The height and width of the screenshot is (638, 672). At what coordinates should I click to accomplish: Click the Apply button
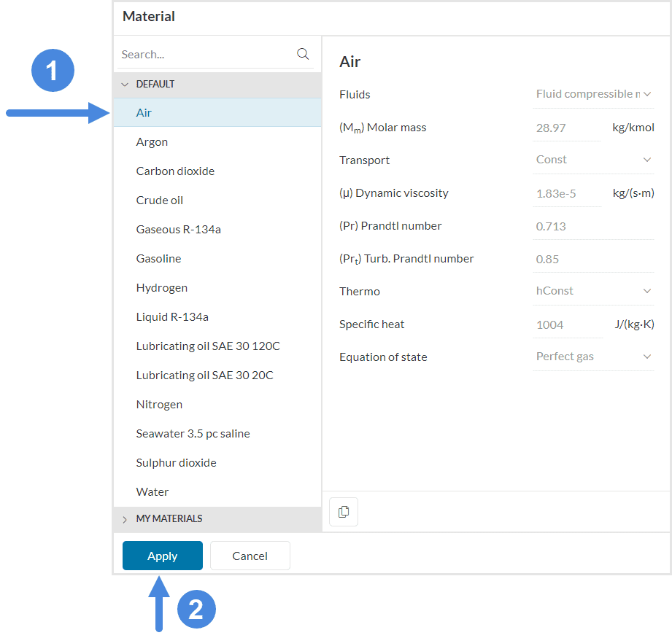tap(162, 556)
